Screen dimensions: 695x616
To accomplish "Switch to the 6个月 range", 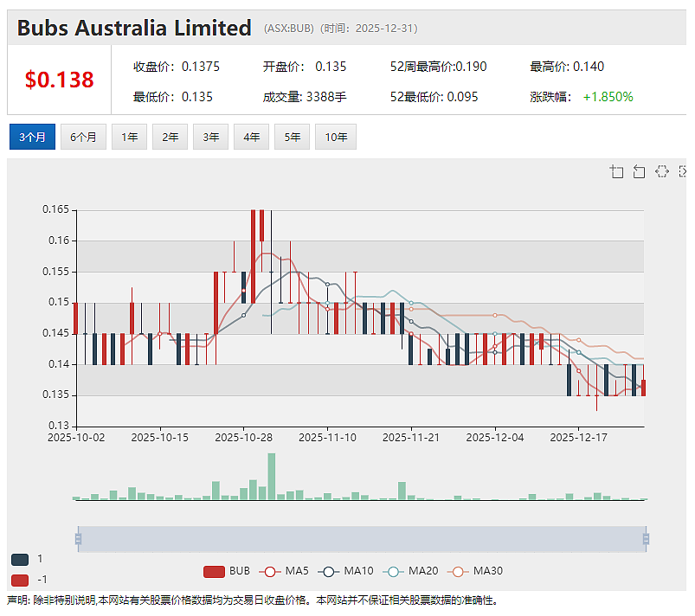I will point(83,137).
